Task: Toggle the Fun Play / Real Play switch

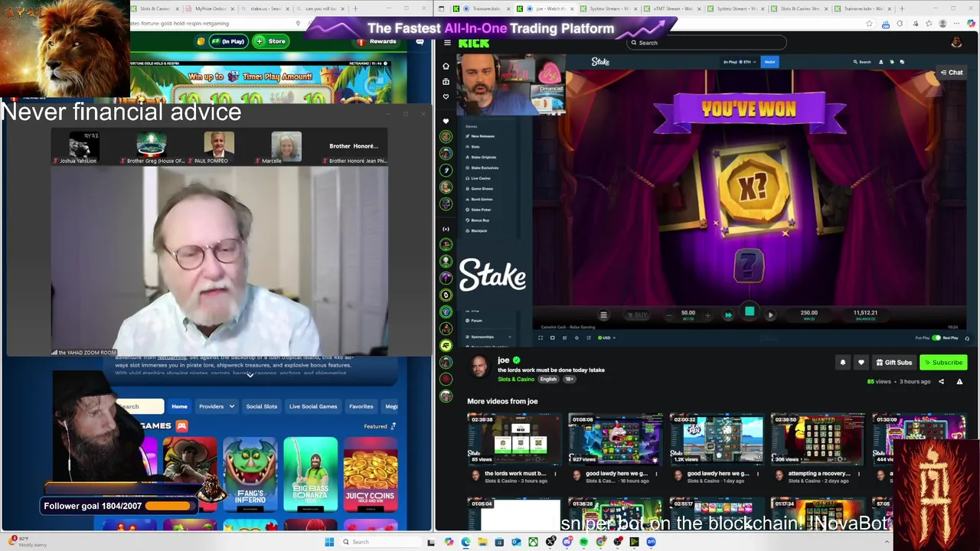Action: (x=936, y=337)
